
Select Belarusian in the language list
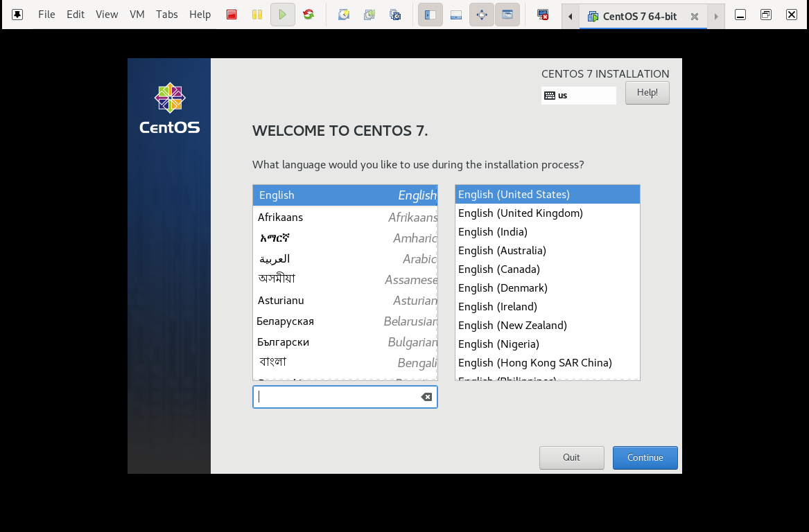(345, 321)
